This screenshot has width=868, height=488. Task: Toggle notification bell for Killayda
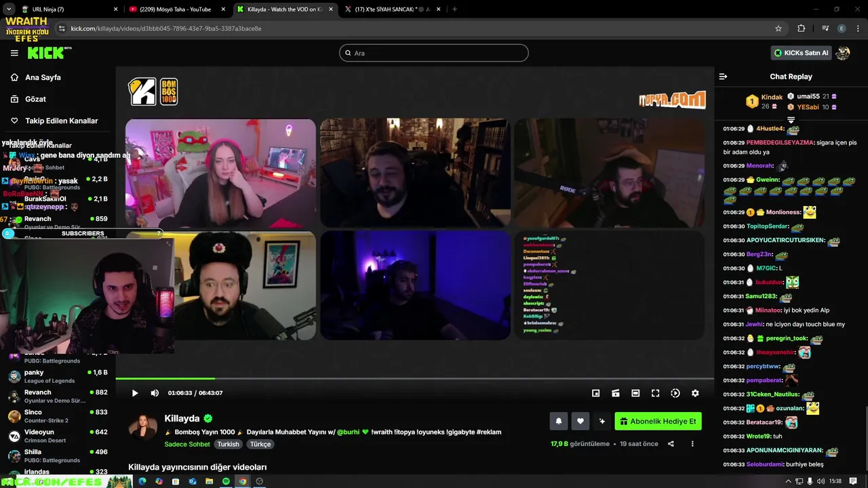click(x=559, y=421)
